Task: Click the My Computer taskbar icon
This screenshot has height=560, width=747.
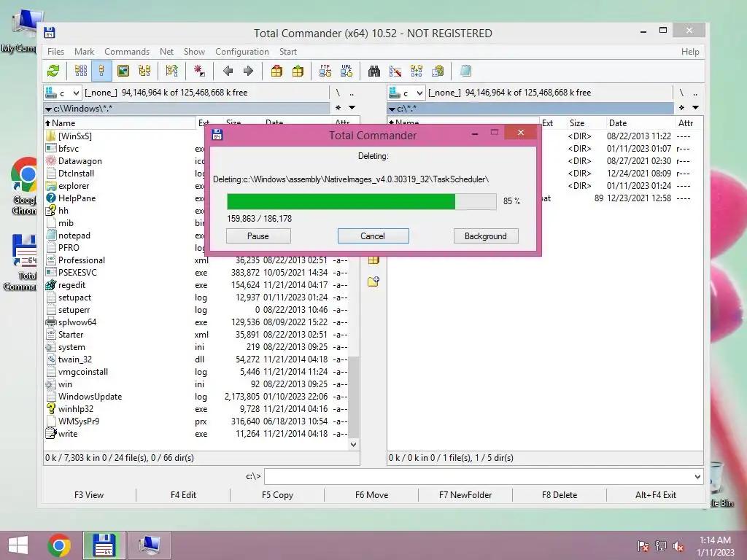Action: pyautogui.click(x=149, y=545)
